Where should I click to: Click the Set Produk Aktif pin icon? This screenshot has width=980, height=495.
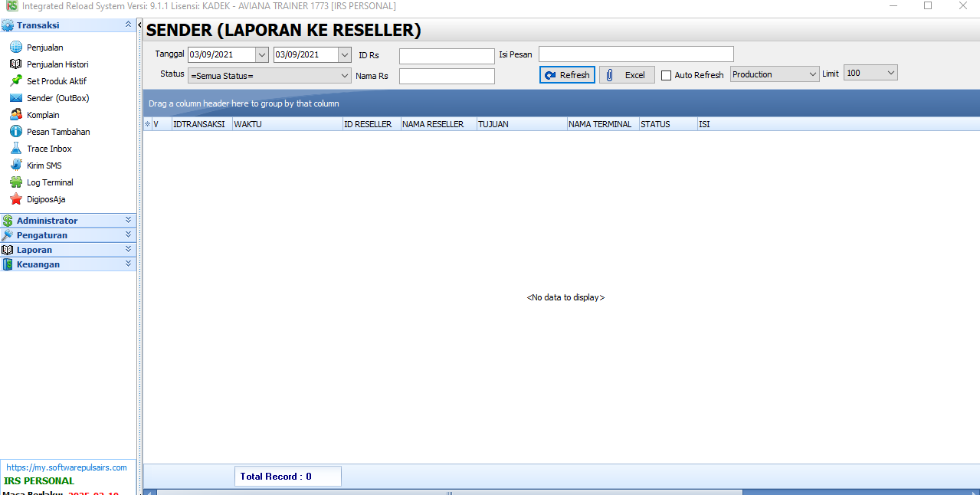pyautogui.click(x=15, y=81)
